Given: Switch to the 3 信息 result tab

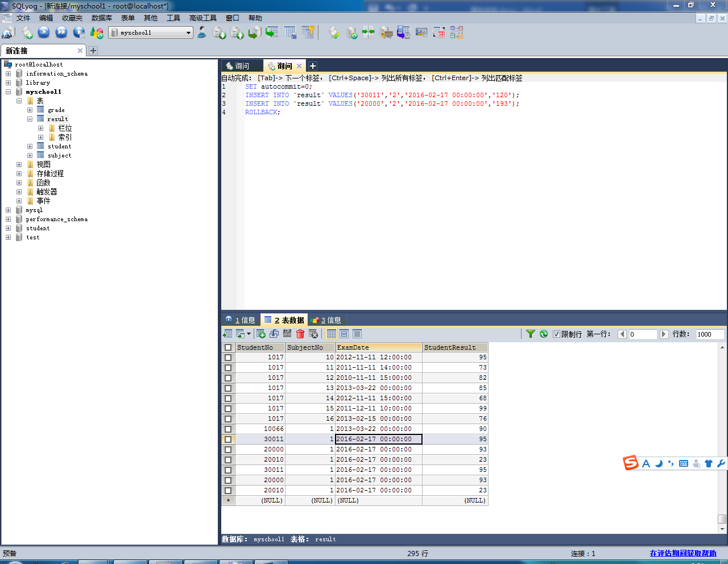Looking at the screenshot, I should [327, 320].
